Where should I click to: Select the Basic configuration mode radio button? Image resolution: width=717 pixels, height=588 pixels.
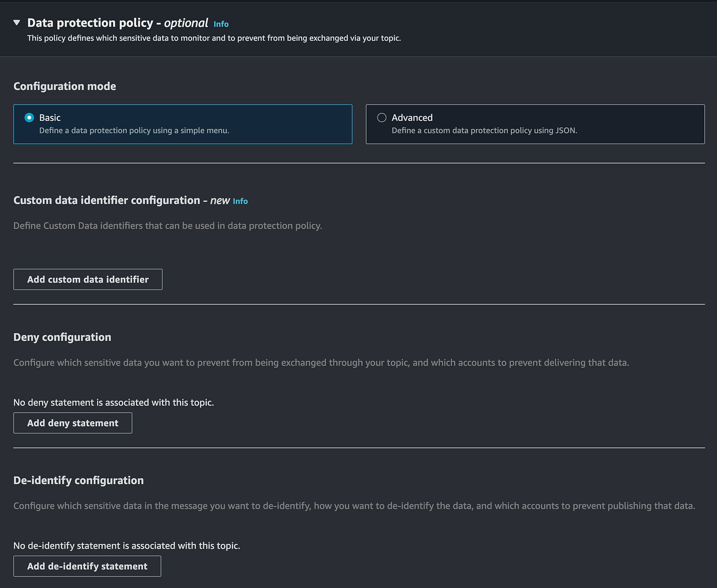point(30,118)
